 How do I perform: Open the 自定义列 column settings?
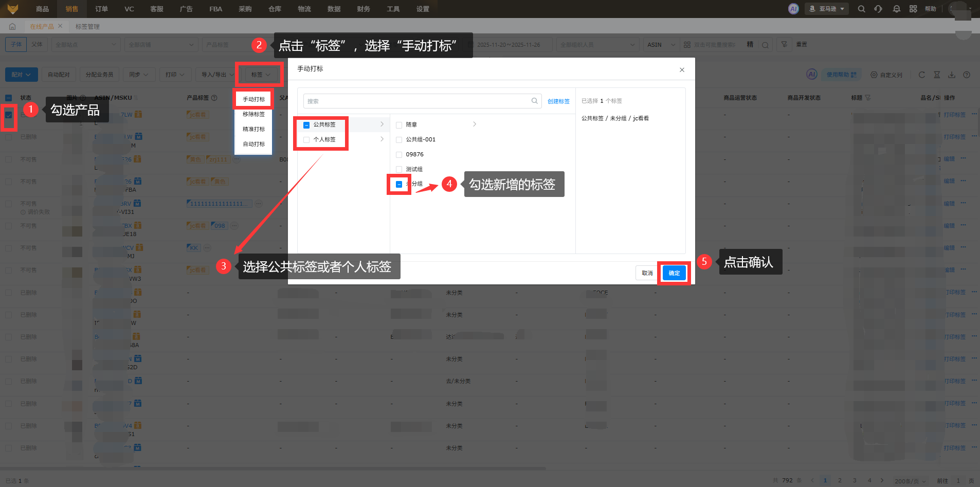[886, 75]
